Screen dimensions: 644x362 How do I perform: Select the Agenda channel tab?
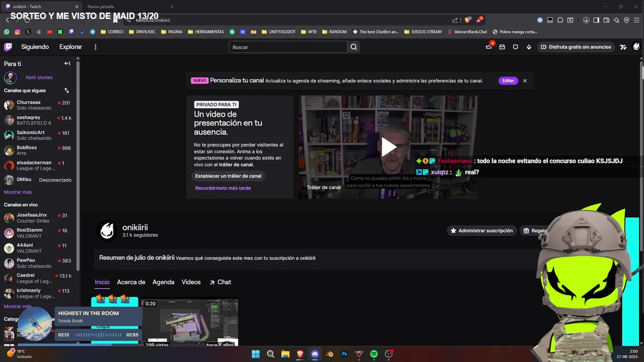point(164,282)
